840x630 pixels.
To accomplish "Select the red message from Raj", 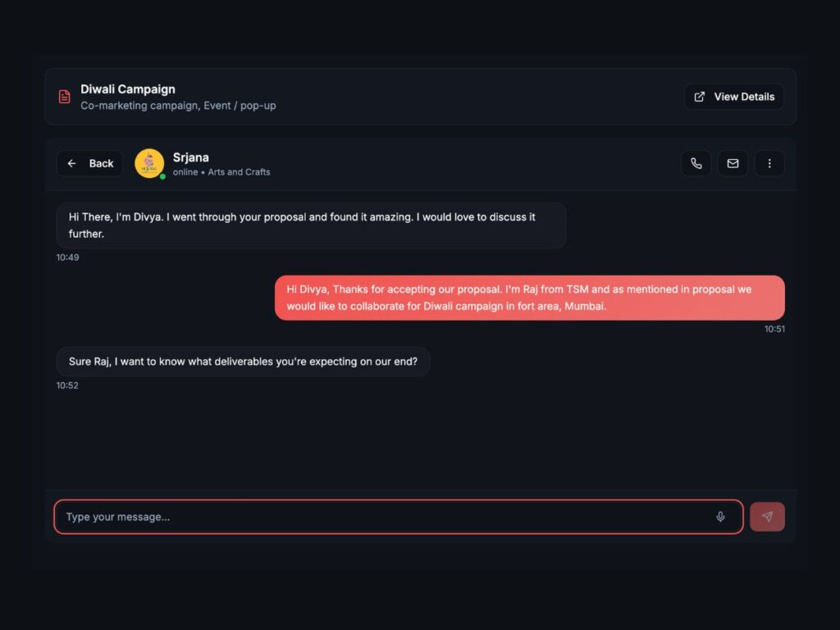I will coord(529,298).
